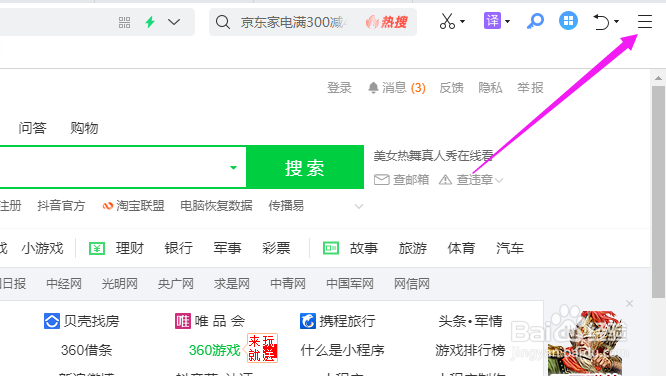Click the green lightning speed mode icon
Screen dimensions: 666x376
point(150,22)
